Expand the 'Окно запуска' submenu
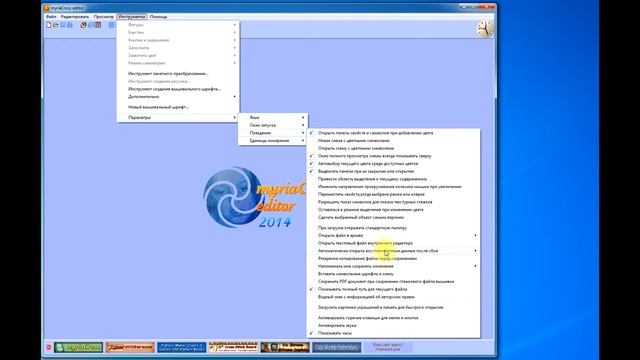Image resolution: width=640 pixels, height=360 pixels. click(x=273, y=125)
